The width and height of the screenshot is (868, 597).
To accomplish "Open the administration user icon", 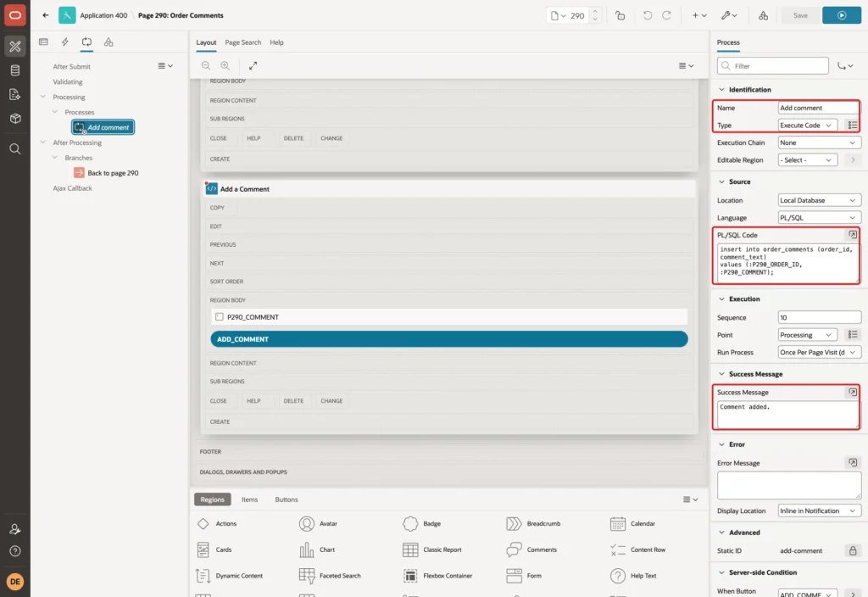I will (x=15, y=529).
